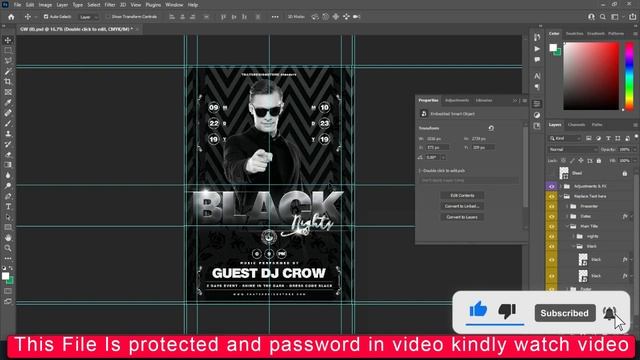Select the Eraser tool
Image resolution: width=640 pixels, height=360 pixels.
coord(8,155)
